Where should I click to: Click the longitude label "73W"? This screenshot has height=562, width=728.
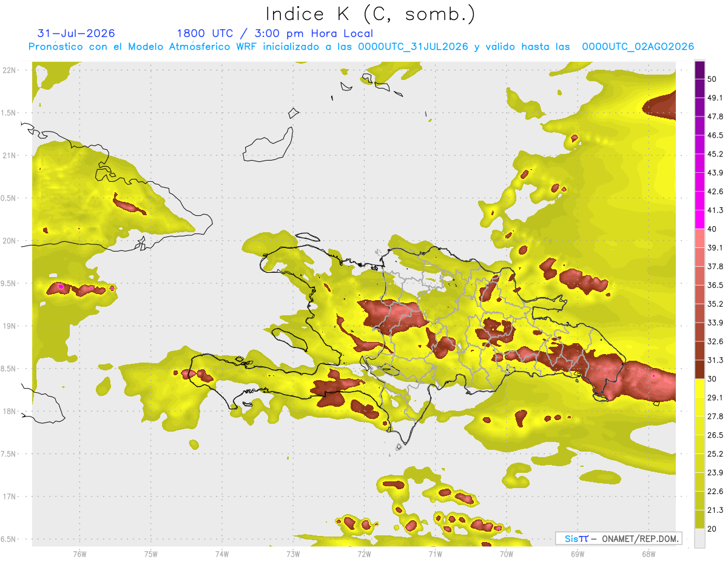tap(293, 554)
